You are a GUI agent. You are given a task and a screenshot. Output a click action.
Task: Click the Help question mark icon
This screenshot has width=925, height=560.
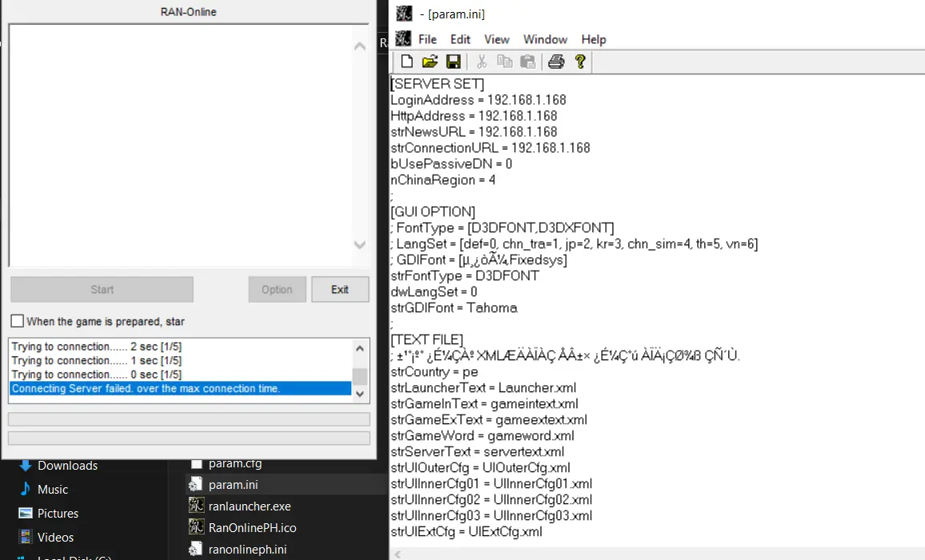tap(580, 62)
